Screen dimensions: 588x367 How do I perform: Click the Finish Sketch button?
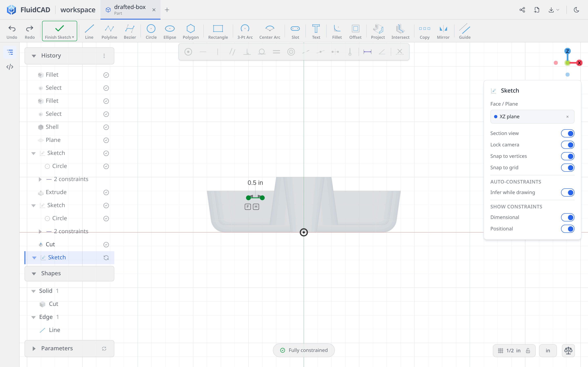[x=60, y=31]
